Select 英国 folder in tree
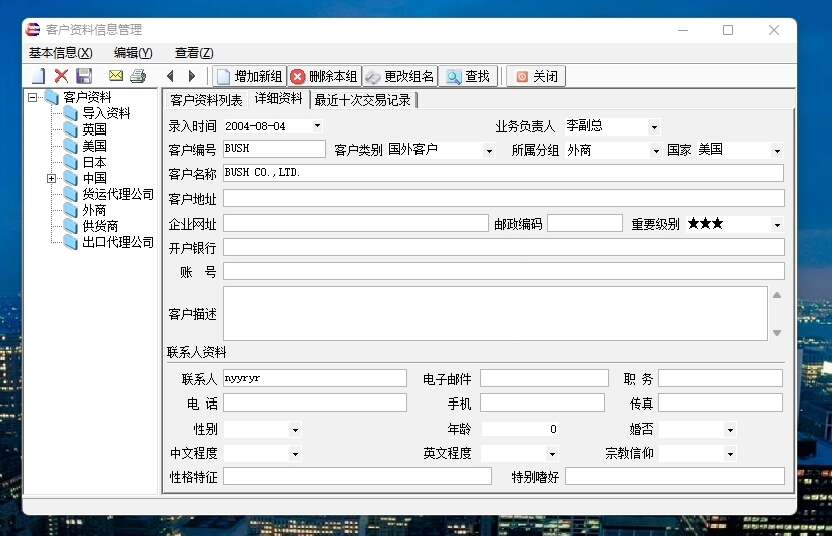The height and width of the screenshot is (536, 832). 85,129
